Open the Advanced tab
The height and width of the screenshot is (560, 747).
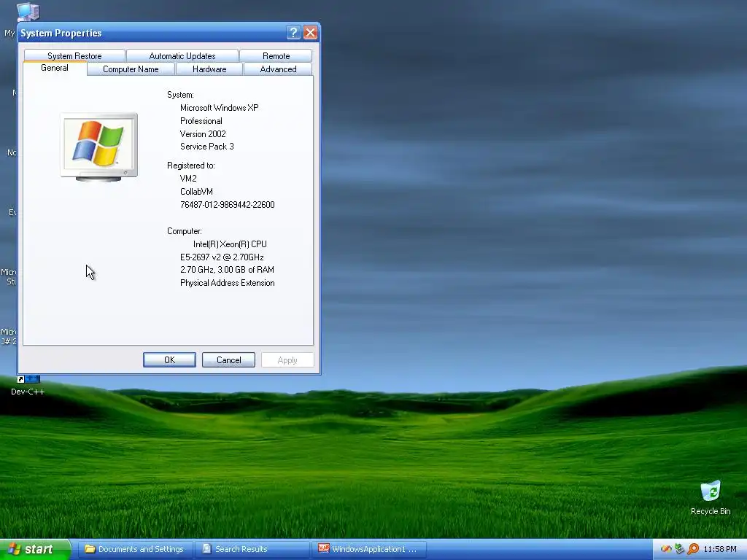[278, 69]
